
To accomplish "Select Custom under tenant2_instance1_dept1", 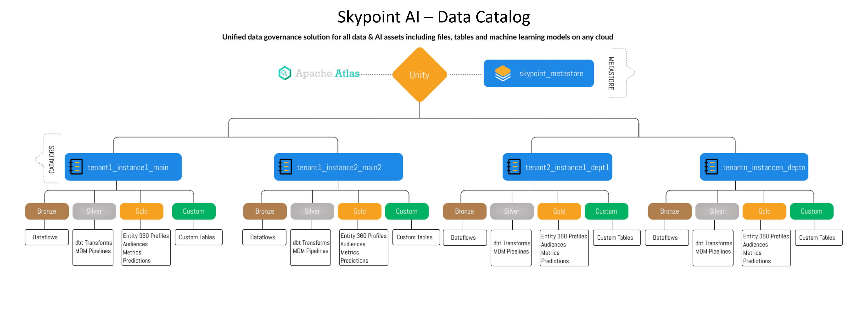I will coord(607,211).
